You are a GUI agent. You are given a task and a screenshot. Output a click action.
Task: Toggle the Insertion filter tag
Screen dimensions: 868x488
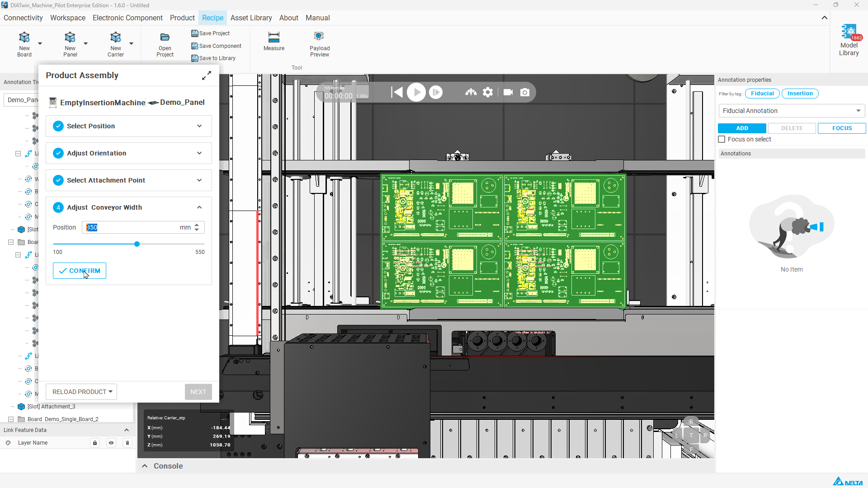pyautogui.click(x=800, y=94)
